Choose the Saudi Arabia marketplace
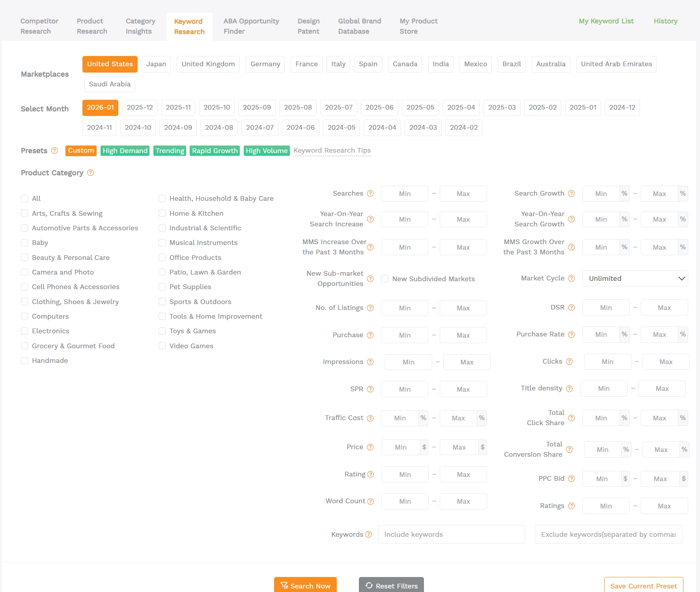700x592 pixels. coord(109,84)
